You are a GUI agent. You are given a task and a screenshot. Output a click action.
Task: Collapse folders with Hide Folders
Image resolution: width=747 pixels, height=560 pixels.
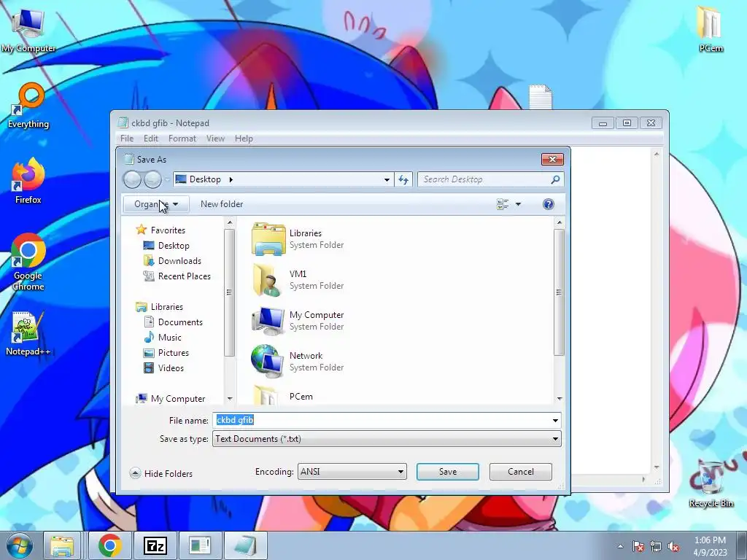coord(161,473)
